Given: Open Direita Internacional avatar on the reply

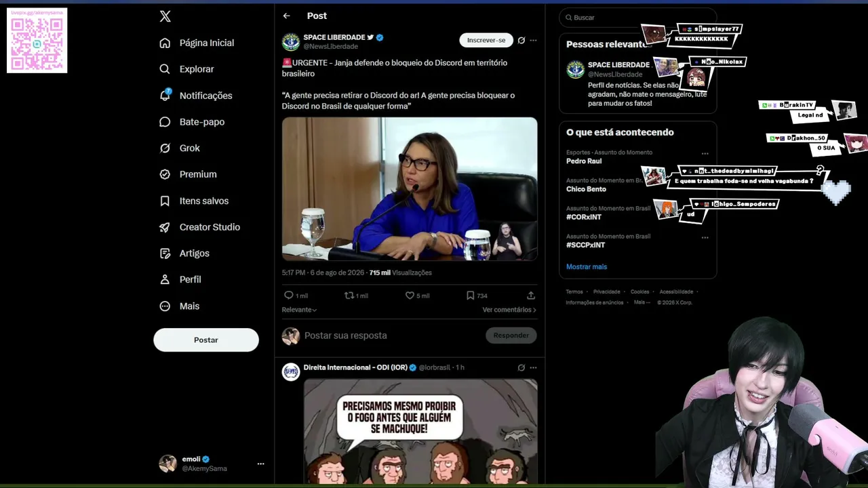Looking at the screenshot, I should pos(291,371).
